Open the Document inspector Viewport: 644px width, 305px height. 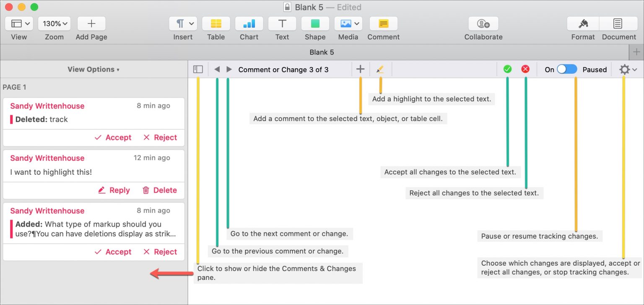[618, 23]
